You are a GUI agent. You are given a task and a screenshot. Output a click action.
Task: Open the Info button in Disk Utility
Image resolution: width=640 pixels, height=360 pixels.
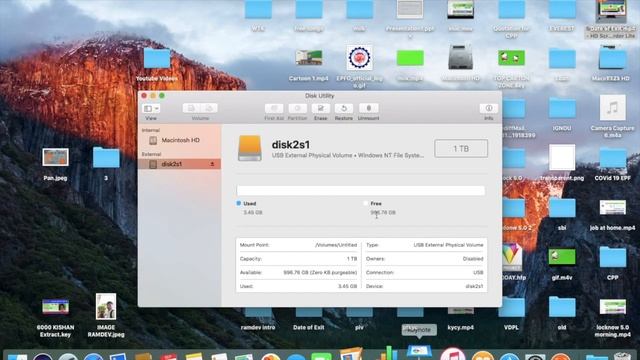click(489, 108)
